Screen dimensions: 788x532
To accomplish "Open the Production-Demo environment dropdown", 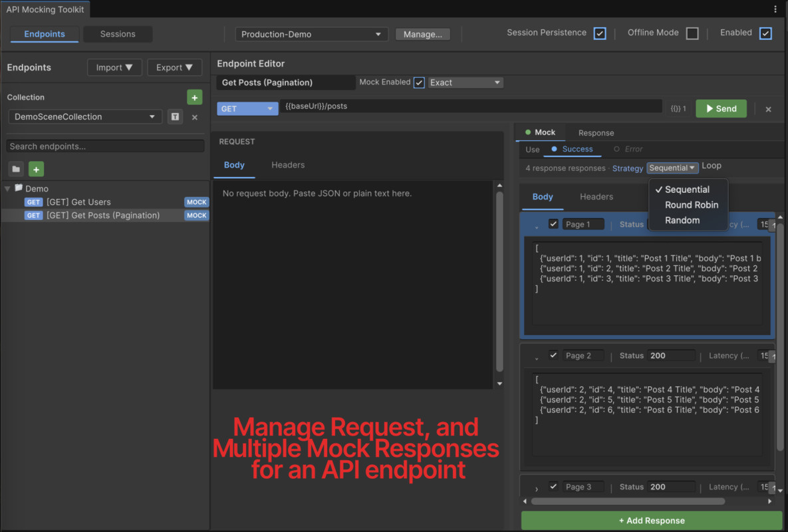I will [312, 34].
